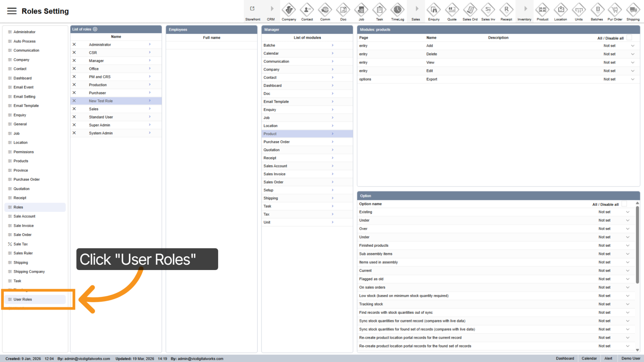The width and height of the screenshot is (644, 362).
Task: Open the Delete permission dropdown
Action: point(632,54)
